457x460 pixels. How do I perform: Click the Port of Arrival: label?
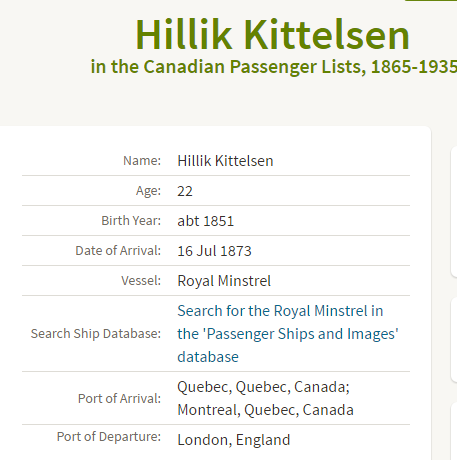119,399
